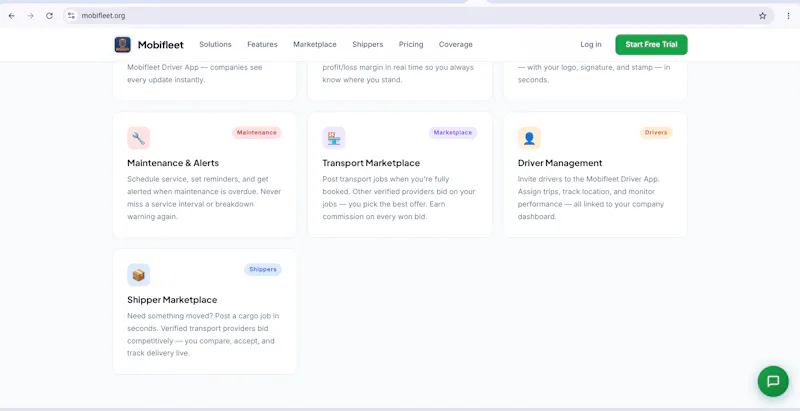View site information icon in address bar

click(71, 16)
